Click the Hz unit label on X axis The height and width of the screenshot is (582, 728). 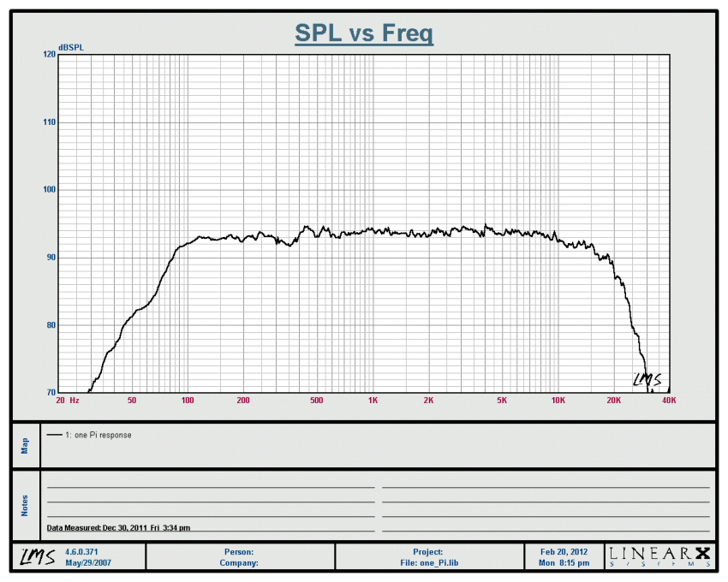click(x=75, y=401)
